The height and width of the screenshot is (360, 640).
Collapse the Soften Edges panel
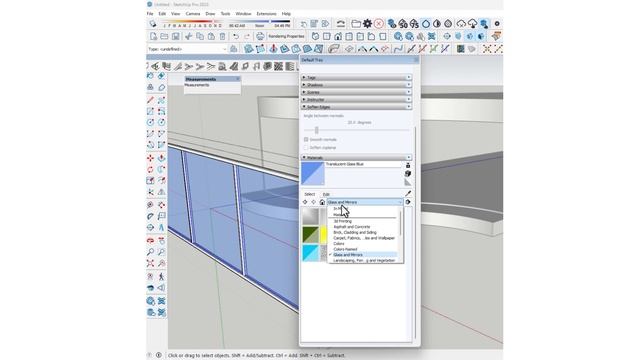click(x=356, y=107)
